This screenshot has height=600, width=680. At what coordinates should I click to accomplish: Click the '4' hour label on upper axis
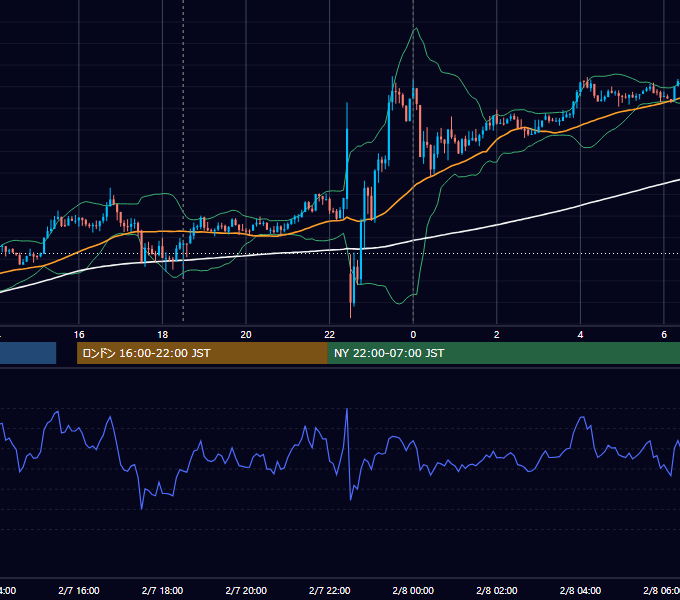580,335
